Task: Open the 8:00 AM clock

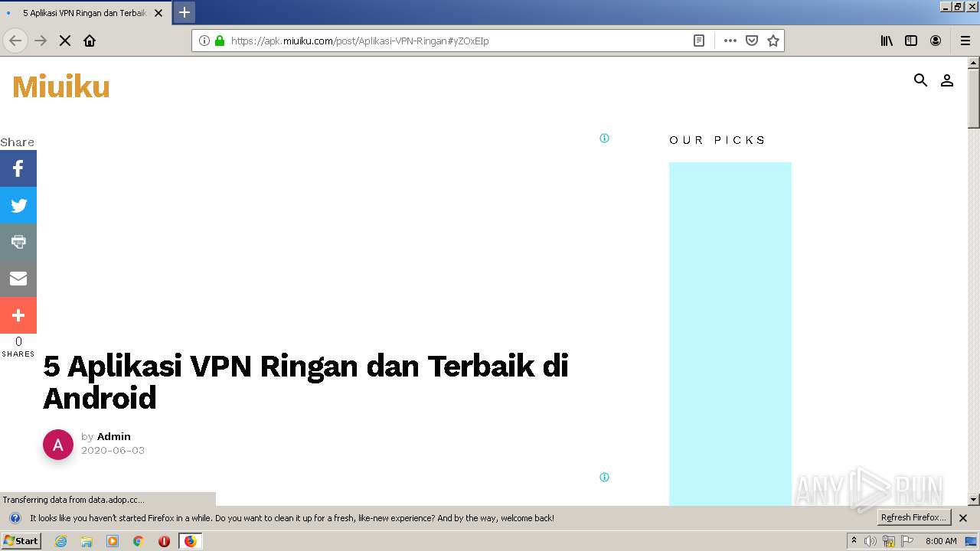Action: click(x=941, y=541)
